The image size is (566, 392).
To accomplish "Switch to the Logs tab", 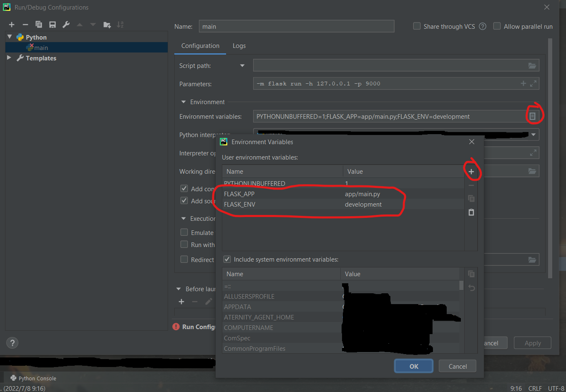I will click(x=239, y=46).
